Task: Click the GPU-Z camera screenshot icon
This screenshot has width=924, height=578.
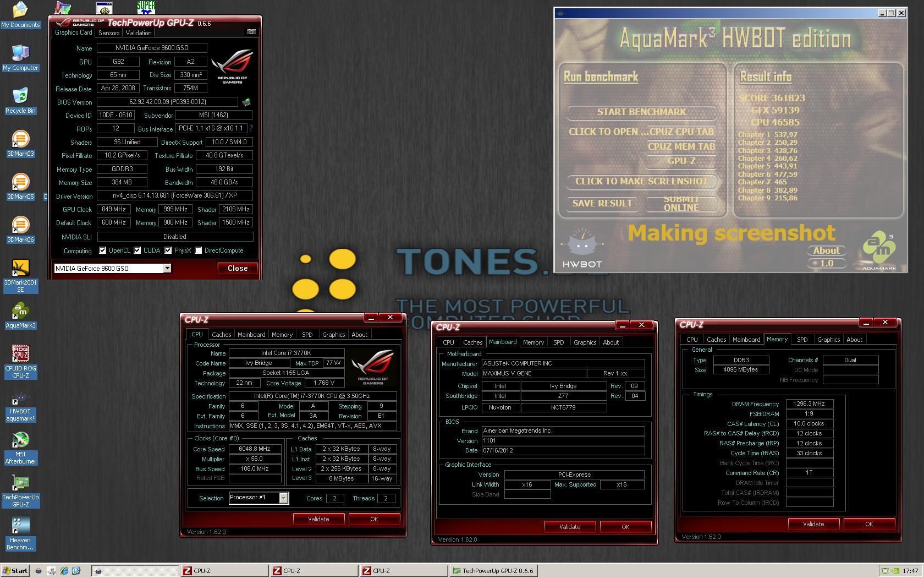Action: pyautogui.click(x=251, y=32)
